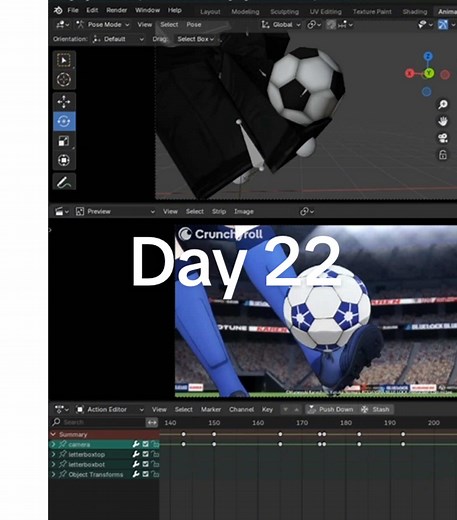This screenshot has width=457, height=520.
Task: Click the zoom magnifier viewport icon
Action: coord(443,105)
